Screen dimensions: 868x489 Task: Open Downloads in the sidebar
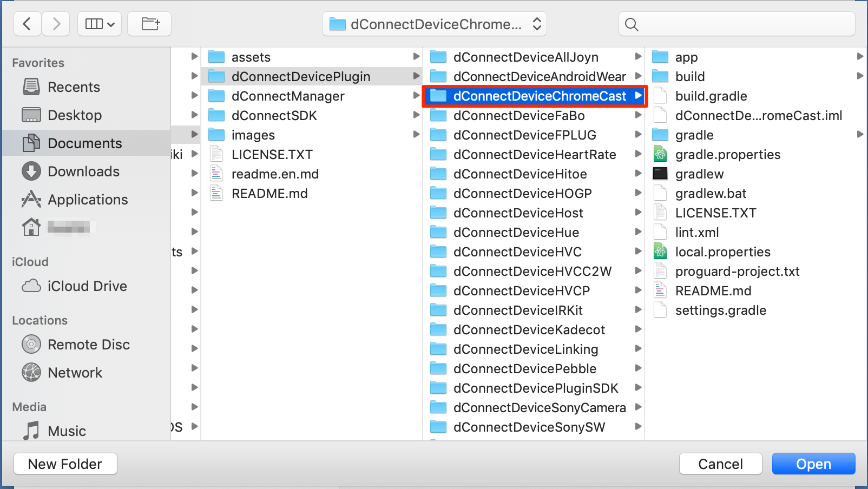pyautogui.click(x=83, y=171)
